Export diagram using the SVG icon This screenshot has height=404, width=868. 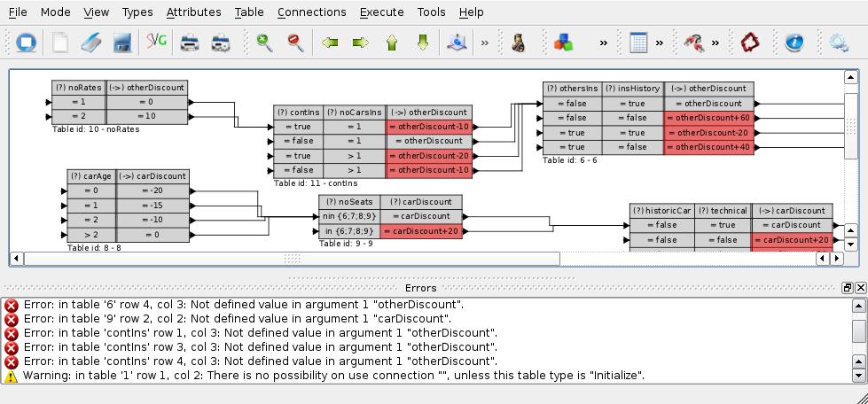[157, 42]
